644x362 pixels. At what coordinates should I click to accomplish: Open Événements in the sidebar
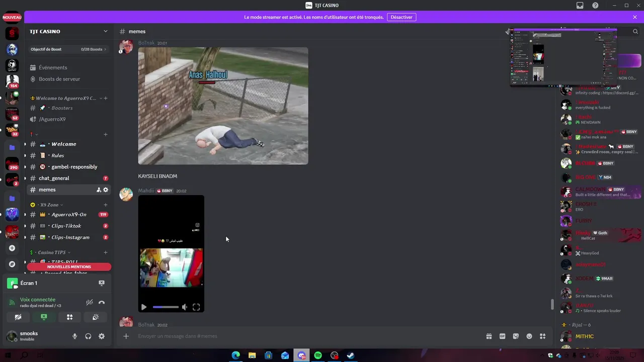pyautogui.click(x=68, y=67)
